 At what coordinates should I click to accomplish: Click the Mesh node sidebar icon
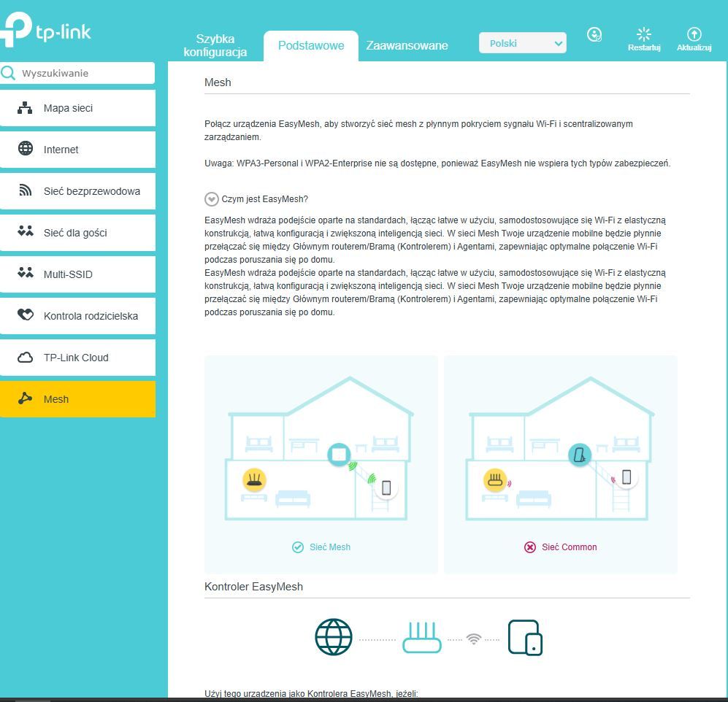click(x=25, y=398)
